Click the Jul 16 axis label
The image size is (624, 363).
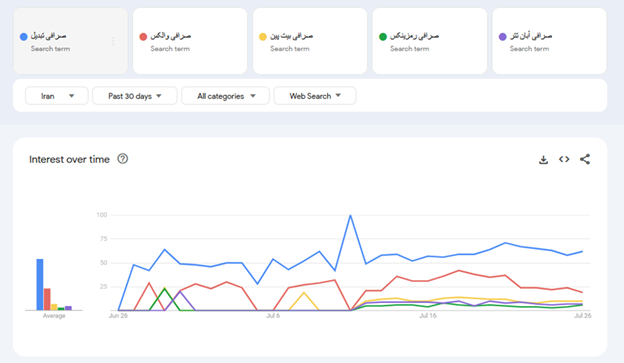(428, 316)
